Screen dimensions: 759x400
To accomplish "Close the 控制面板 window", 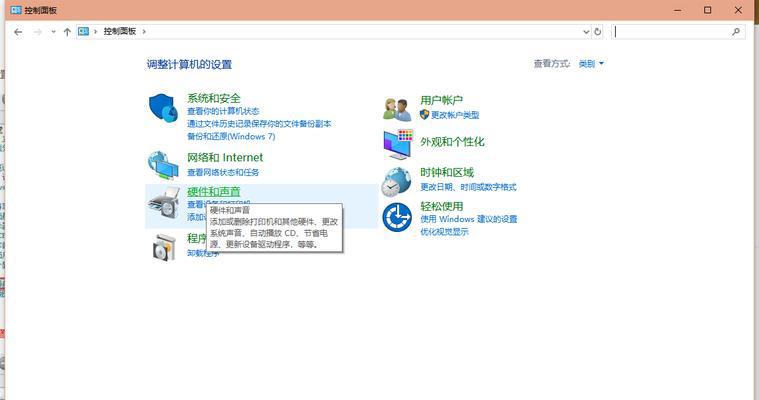I will tap(738, 10).
